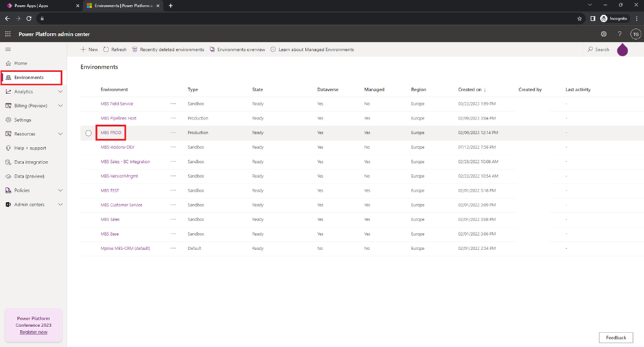Bookmark this page star icon
The width and height of the screenshot is (644, 347).
click(x=579, y=19)
